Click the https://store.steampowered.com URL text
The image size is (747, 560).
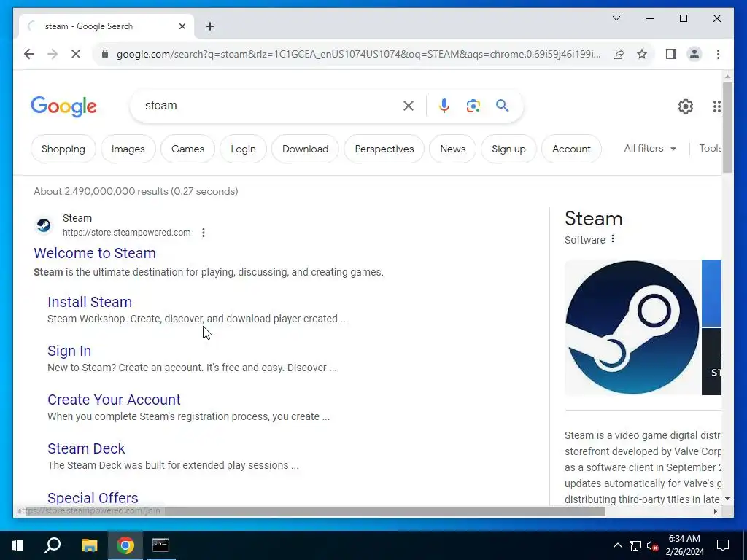coord(127,233)
